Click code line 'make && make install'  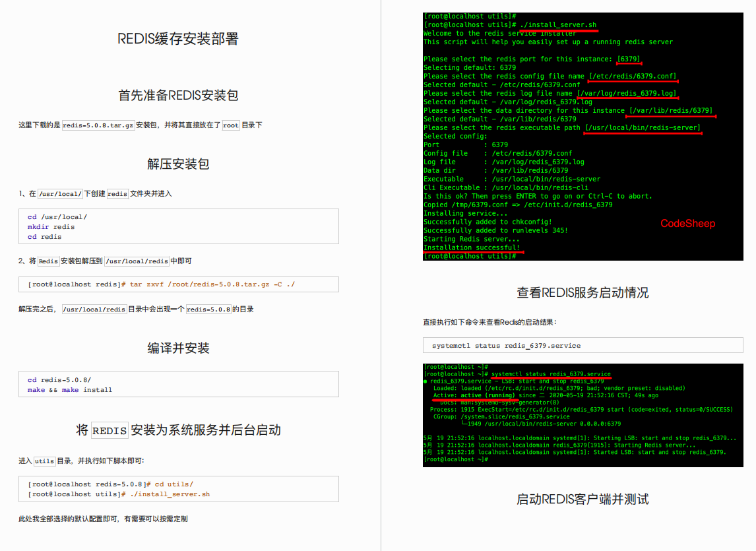(x=70, y=390)
